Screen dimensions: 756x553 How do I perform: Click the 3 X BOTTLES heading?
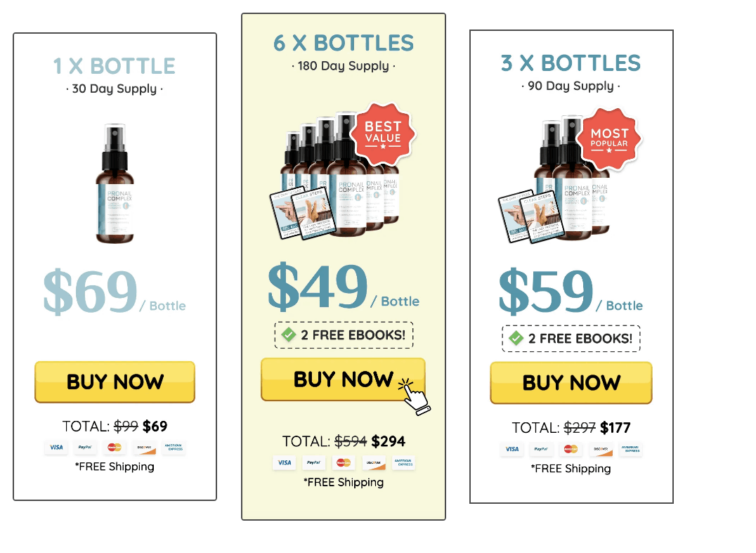coord(571,63)
